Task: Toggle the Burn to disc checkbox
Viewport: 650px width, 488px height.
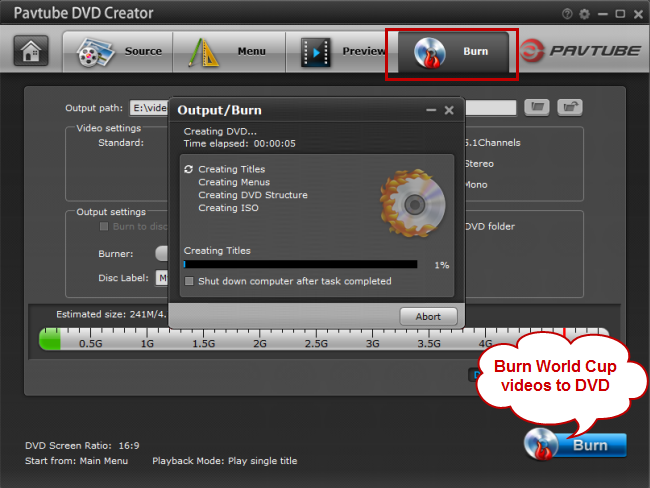Action: 104,226
